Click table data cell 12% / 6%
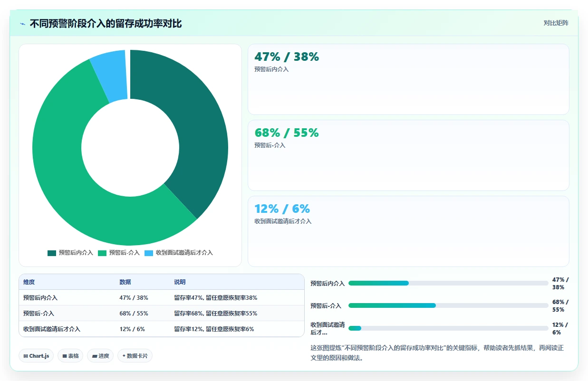 tap(132, 329)
